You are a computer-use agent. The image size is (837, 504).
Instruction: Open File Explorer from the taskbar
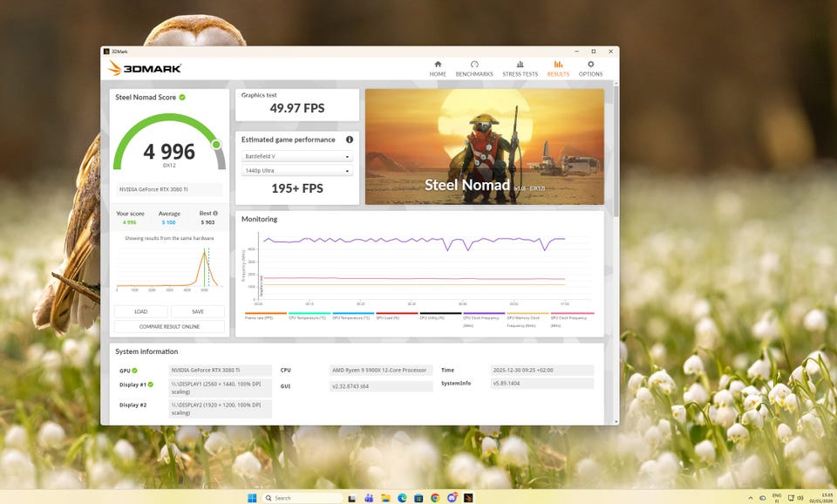point(385,498)
